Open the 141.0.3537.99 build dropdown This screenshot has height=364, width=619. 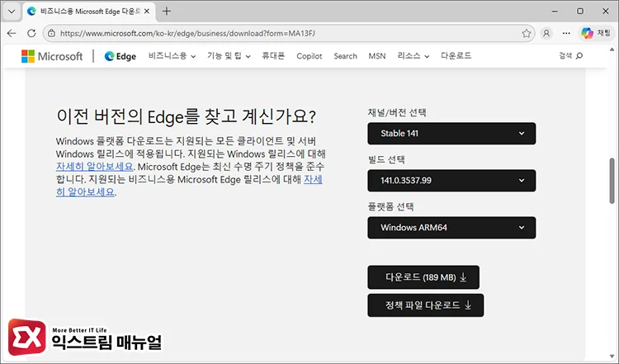click(x=451, y=181)
